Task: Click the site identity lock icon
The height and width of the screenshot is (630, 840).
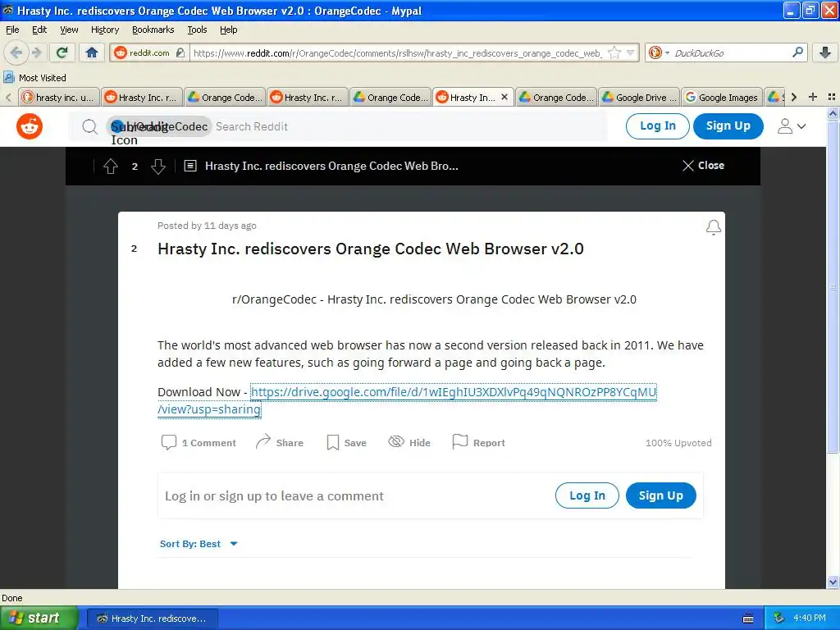Action: click(180, 52)
